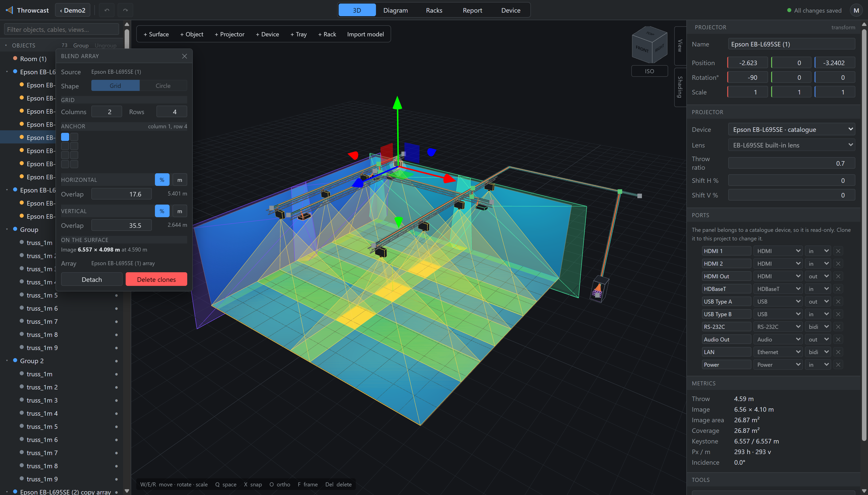Collapse the Group 2 tree node
Viewport: 868px width, 495px height.
click(x=7, y=361)
